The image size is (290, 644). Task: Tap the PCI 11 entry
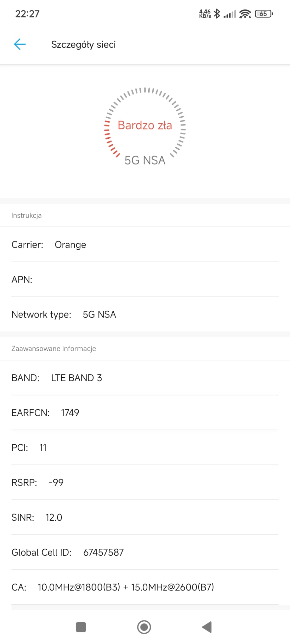click(145, 447)
